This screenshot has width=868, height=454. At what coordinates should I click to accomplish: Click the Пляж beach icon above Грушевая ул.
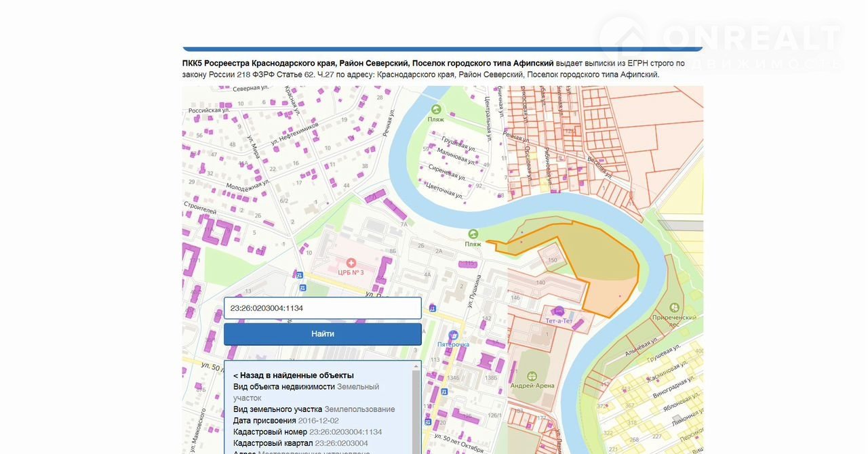[435, 108]
